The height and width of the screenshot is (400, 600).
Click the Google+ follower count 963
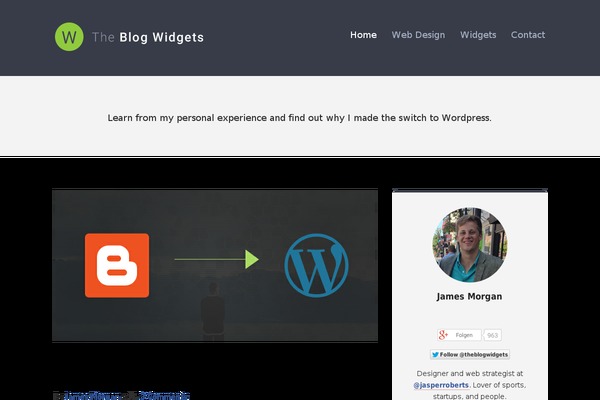(x=492, y=335)
